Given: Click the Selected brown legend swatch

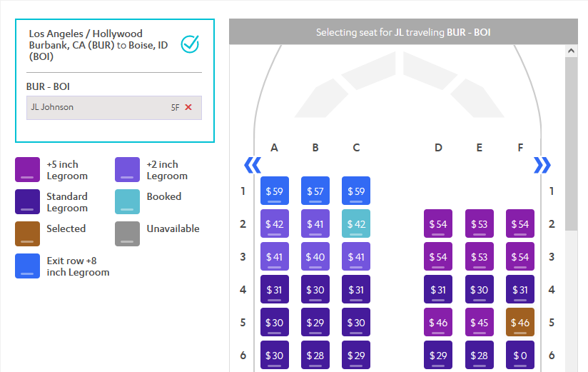Looking at the screenshot, I should point(27,233).
